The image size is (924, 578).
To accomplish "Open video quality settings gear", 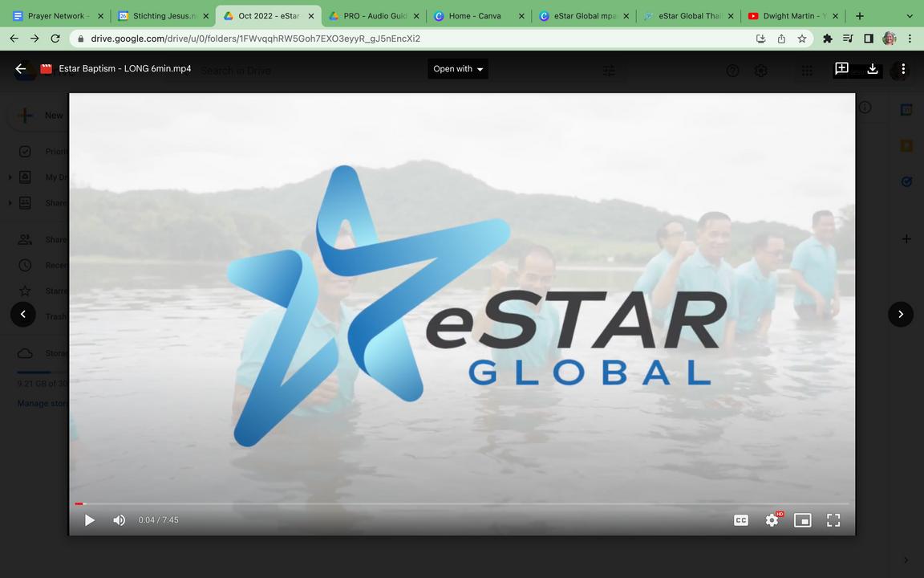I will 772,520.
